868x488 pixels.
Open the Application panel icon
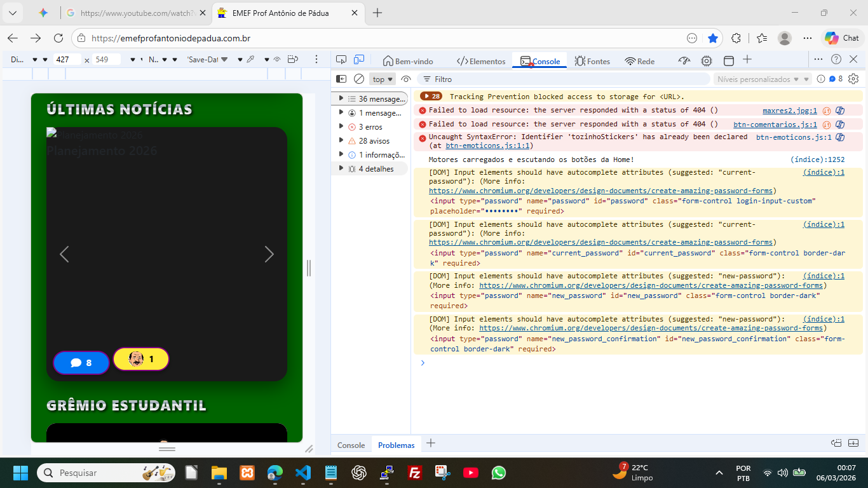click(729, 61)
